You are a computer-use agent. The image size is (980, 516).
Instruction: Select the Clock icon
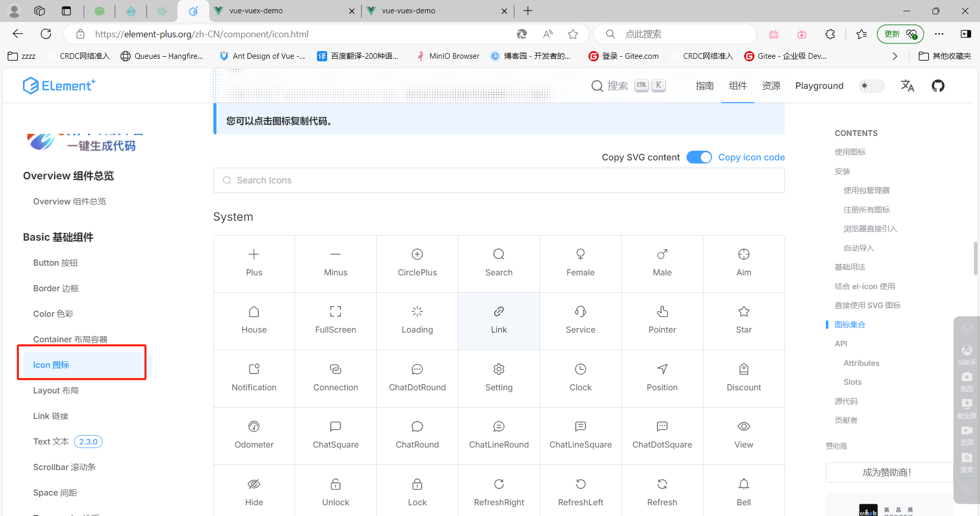point(580,379)
